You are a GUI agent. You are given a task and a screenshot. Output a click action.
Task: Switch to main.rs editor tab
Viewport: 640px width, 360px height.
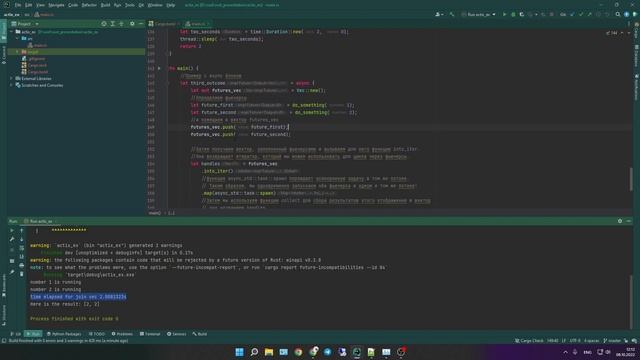tap(197, 24)
